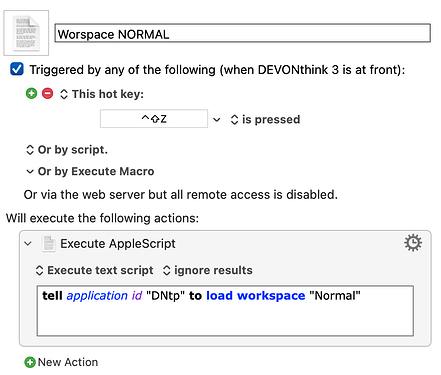Open the 'Execute text script' popup
Image resolution: width=441 pixels, height=375 pixels.
[x=94, y=270]
